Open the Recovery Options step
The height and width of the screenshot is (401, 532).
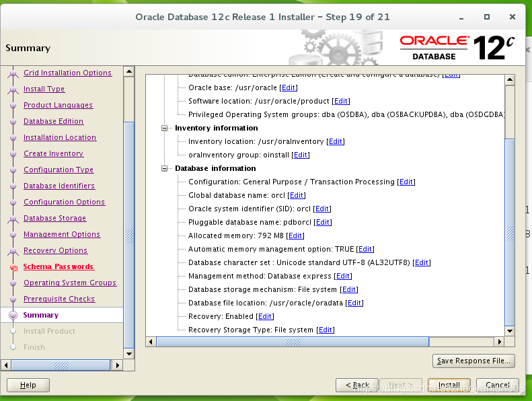55,250
